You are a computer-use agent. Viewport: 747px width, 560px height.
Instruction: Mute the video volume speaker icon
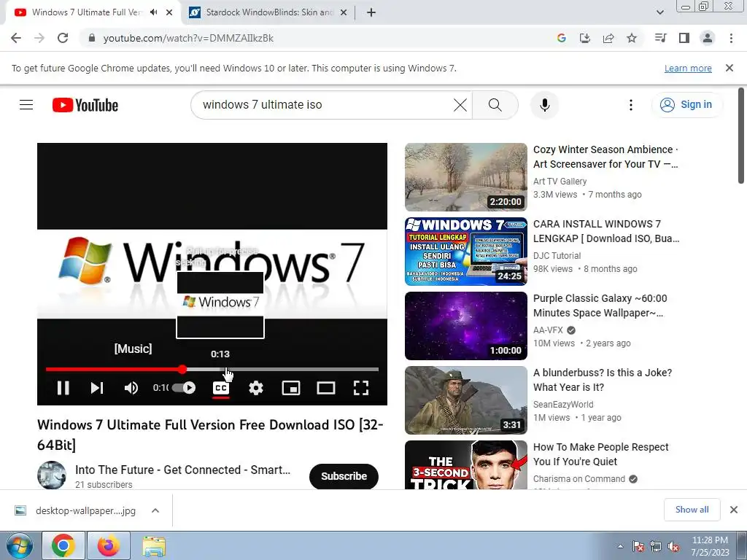click(x=131, y=388)
